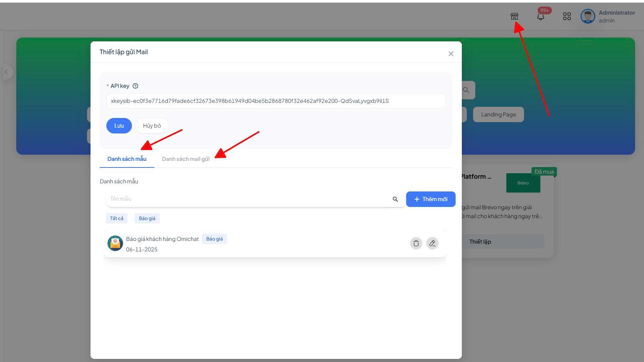Select the Báo giá filter chip
The width and height of the screenshot is (644, 362).
point(147,219)
